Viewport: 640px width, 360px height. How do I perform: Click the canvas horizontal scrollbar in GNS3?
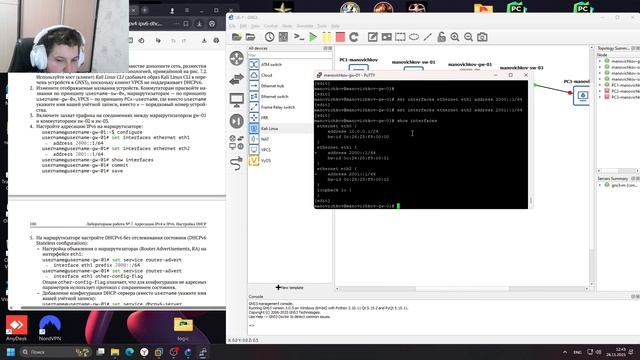(x=462, y=289)
